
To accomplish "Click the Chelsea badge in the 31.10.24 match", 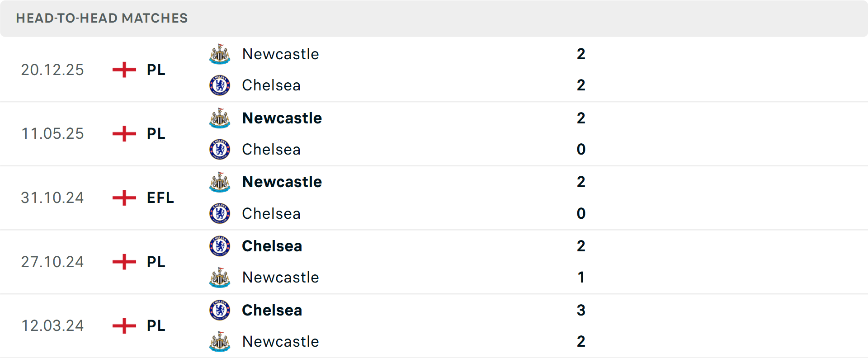I will tap(219, 213).
